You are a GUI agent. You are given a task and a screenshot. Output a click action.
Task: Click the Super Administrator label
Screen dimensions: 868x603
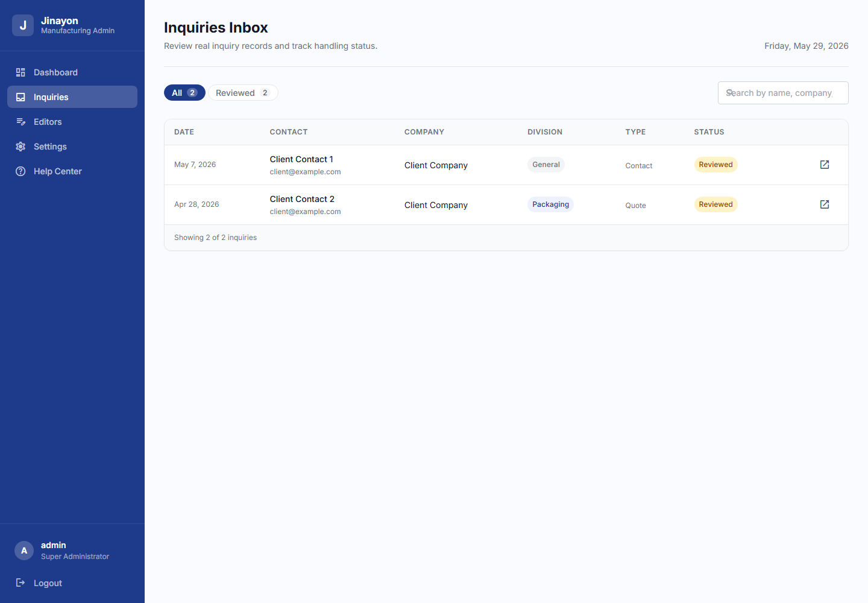[x=75, y=557]
